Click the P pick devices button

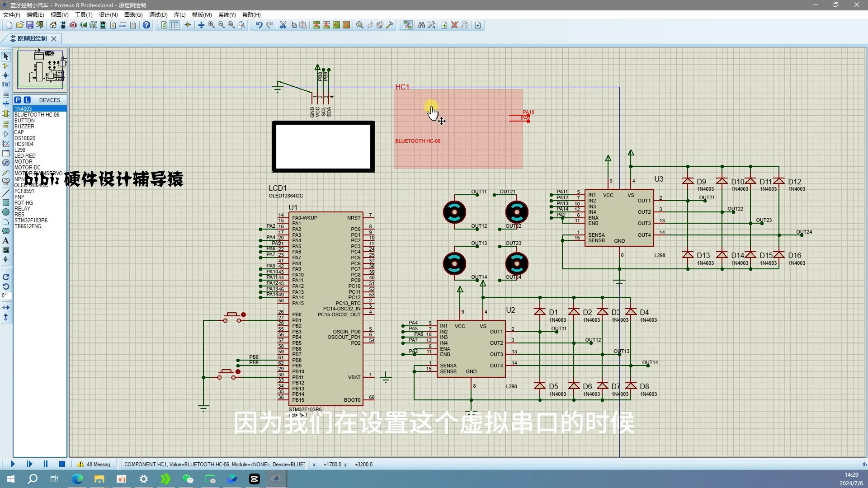coord(18,100)
